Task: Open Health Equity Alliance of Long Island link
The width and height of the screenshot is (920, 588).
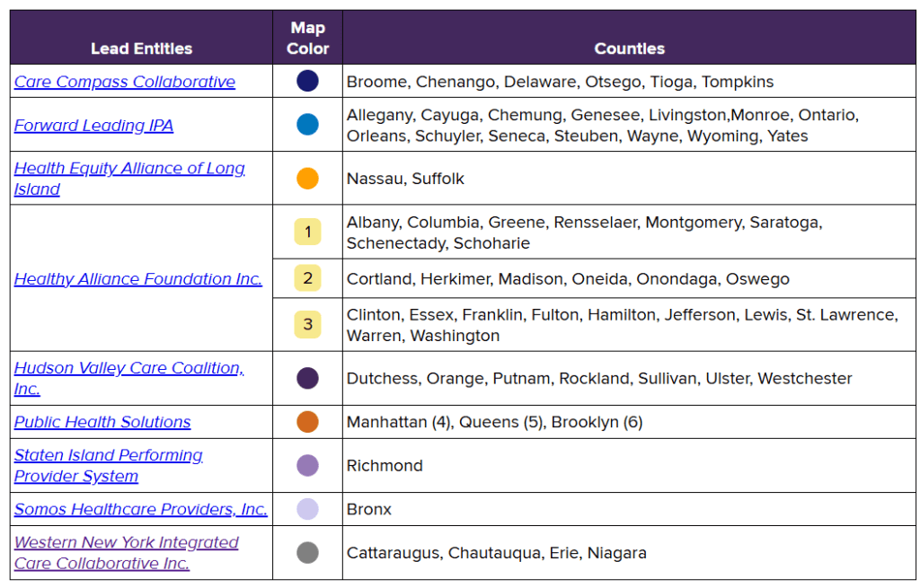Action: (x=129, y=169)
